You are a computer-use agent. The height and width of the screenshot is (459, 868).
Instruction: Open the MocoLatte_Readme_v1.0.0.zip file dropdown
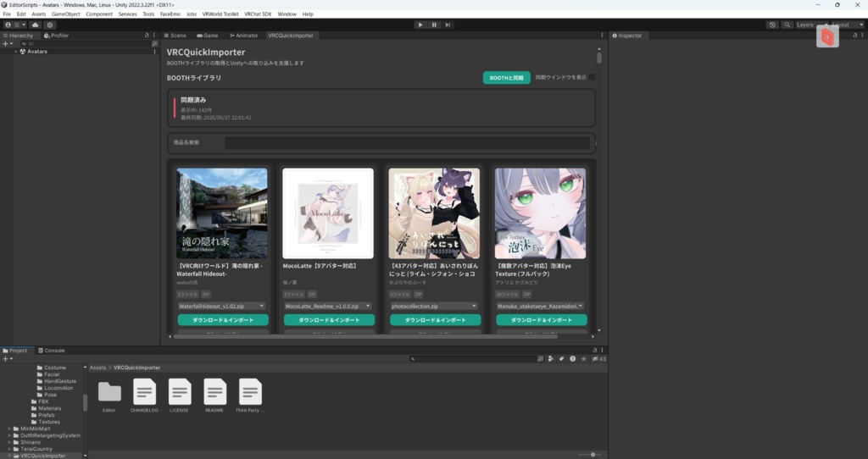(x=328, y=306)
